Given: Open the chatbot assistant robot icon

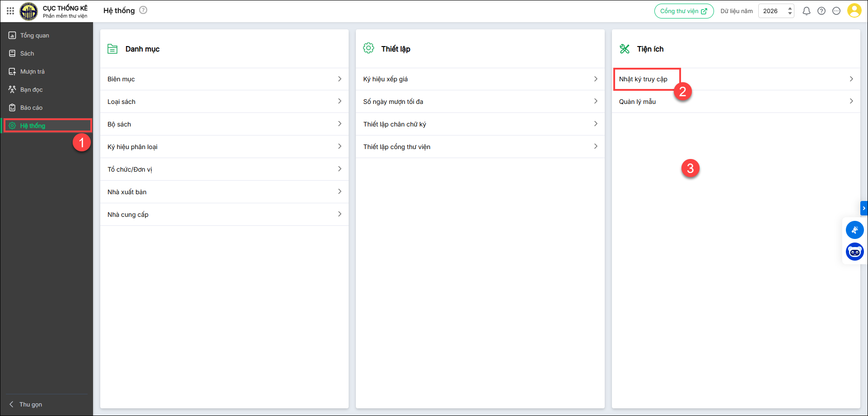Looking at the screenshot, I should [854, 252].
